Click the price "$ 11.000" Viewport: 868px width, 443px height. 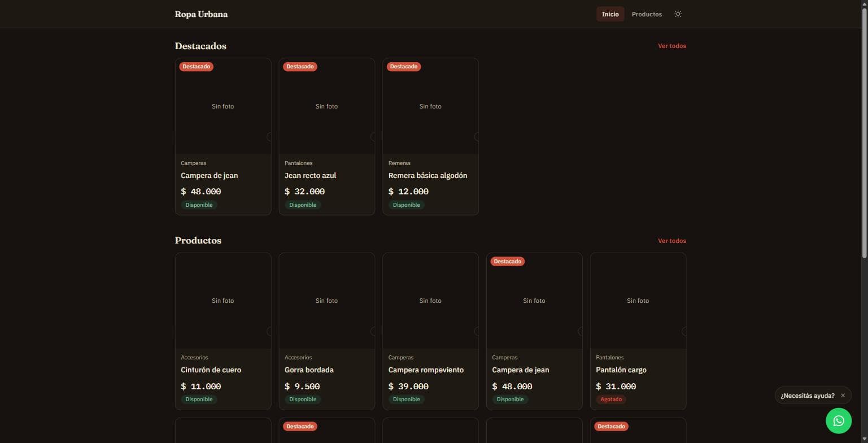coord(201,386)
